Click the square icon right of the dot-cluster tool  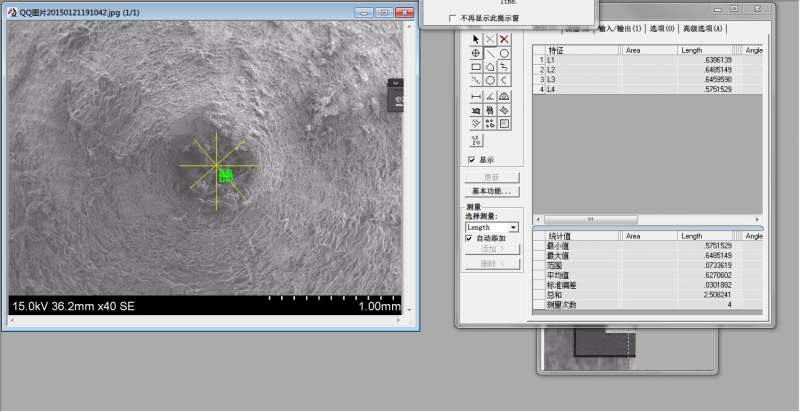(x=504, y=123)
